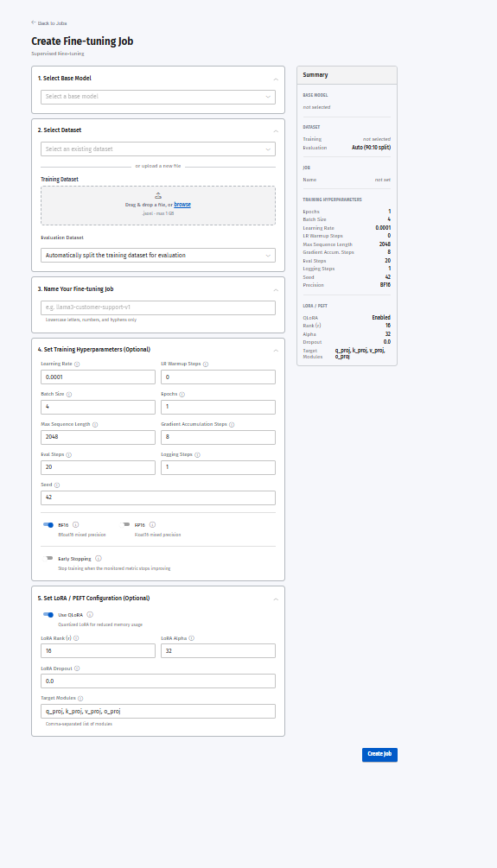The height and width of the screenshot is (868, 497).
Task: Click the Create Job button
Action: [x=379, y=755]
